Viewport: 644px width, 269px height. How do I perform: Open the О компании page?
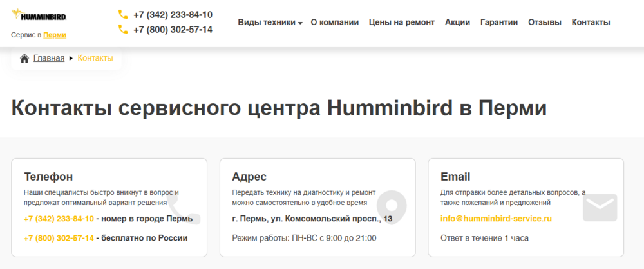coord(335,23)
